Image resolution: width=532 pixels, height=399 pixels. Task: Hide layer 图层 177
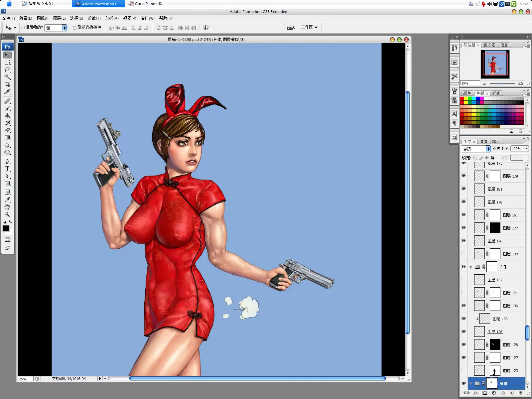tap(464, 228)
